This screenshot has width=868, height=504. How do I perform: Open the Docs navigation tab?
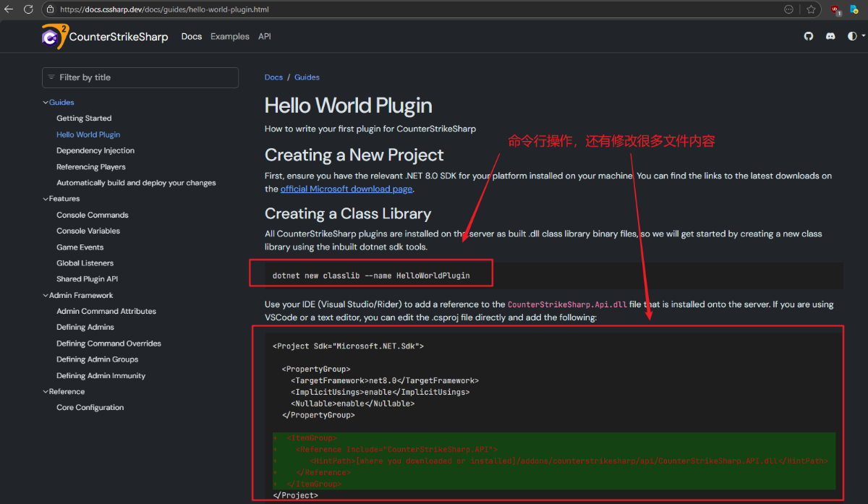[192, 36]
